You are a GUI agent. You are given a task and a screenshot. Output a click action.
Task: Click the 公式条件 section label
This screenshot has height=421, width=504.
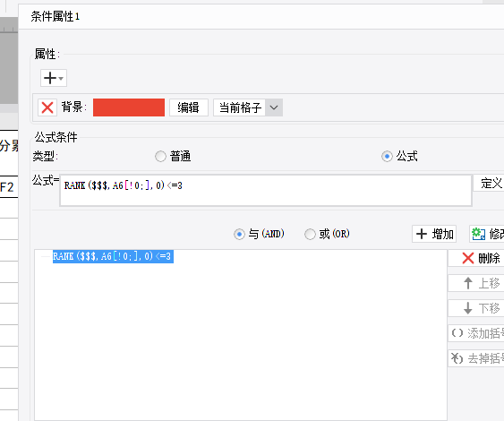tap(56, 137)
